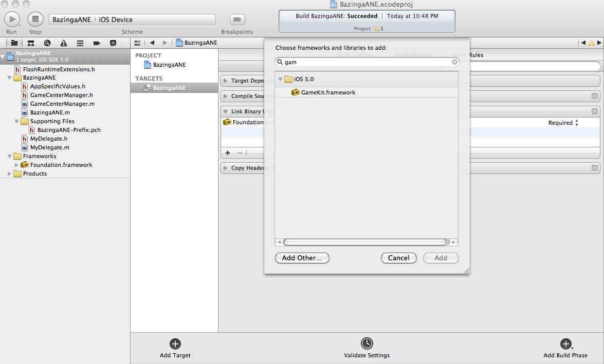The height and width of the screenshot is (364, 604).
Task: Expand the Frameworks group in navigator
Action: [x=10, y=156]
